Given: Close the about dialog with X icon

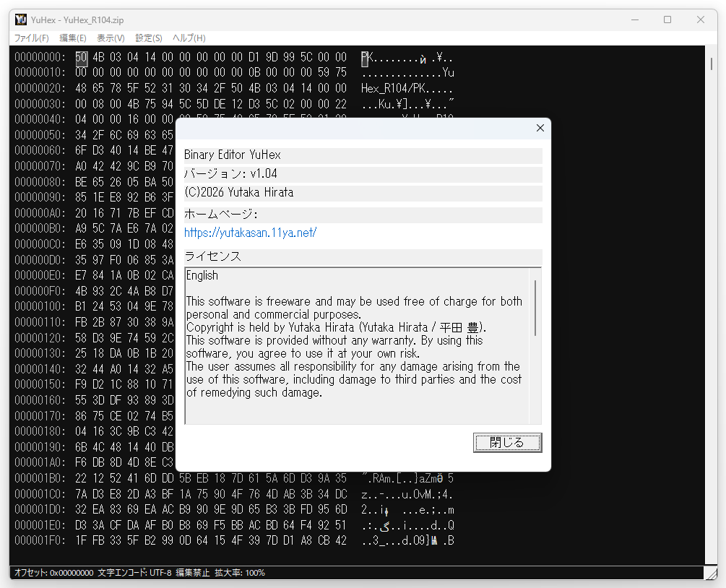Looking at the screenshot, I should tap(540, 129).
